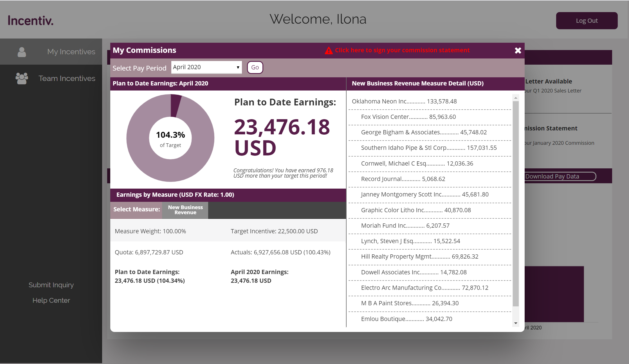This screenshot has height=364, width=629.
Task: Click the red warning triangle icon
Action: click(328, 51)
